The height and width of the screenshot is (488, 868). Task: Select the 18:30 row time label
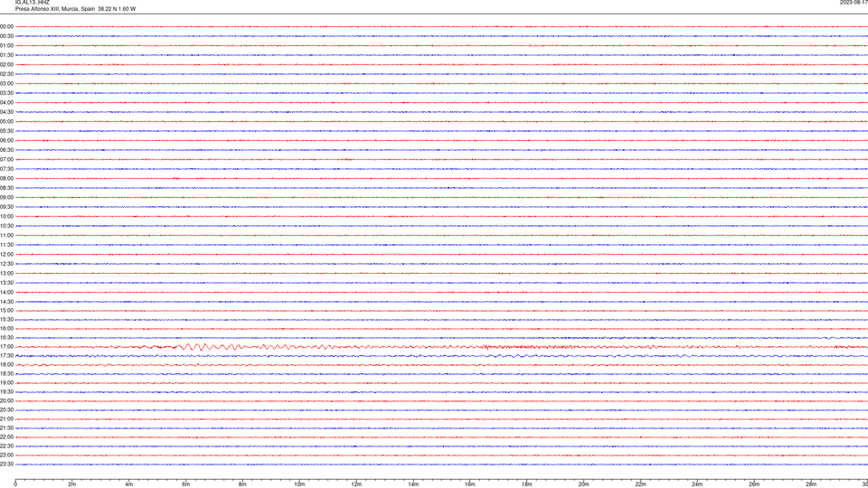6,374
